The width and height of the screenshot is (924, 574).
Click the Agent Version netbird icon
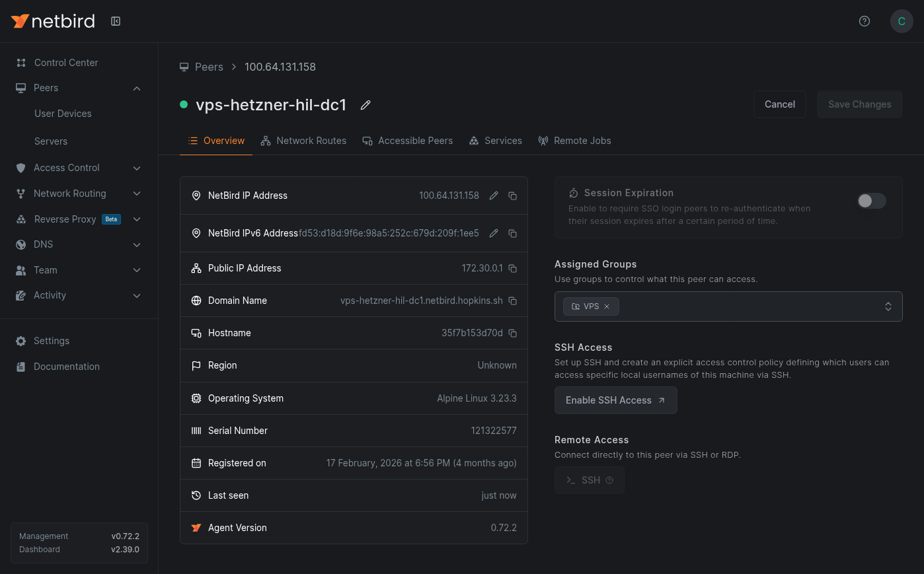(196, 528)
